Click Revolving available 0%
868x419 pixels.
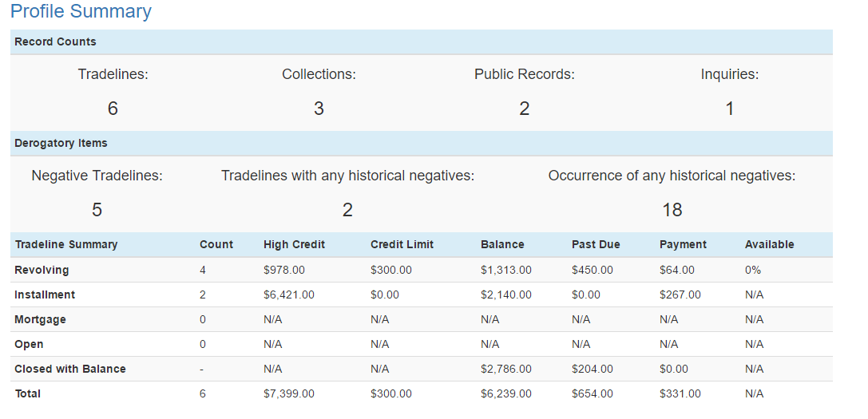click(x=753, y=270)
